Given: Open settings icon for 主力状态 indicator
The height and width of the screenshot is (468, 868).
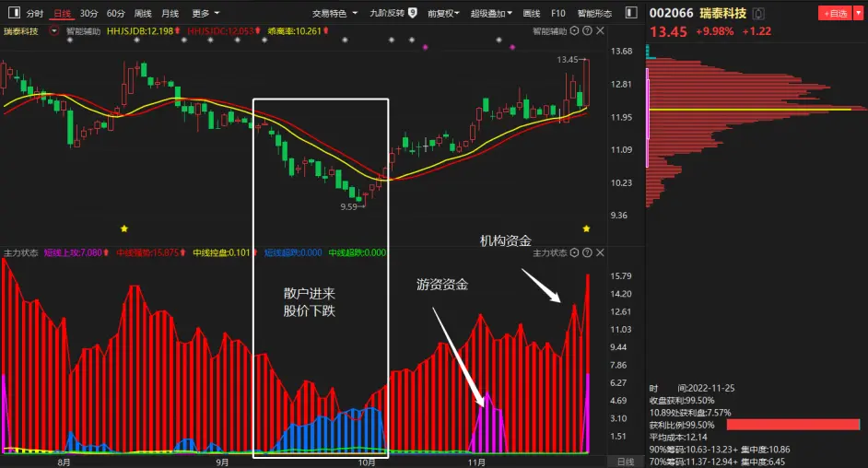Looking at the screenshot, I should click(x=575, y=252).
